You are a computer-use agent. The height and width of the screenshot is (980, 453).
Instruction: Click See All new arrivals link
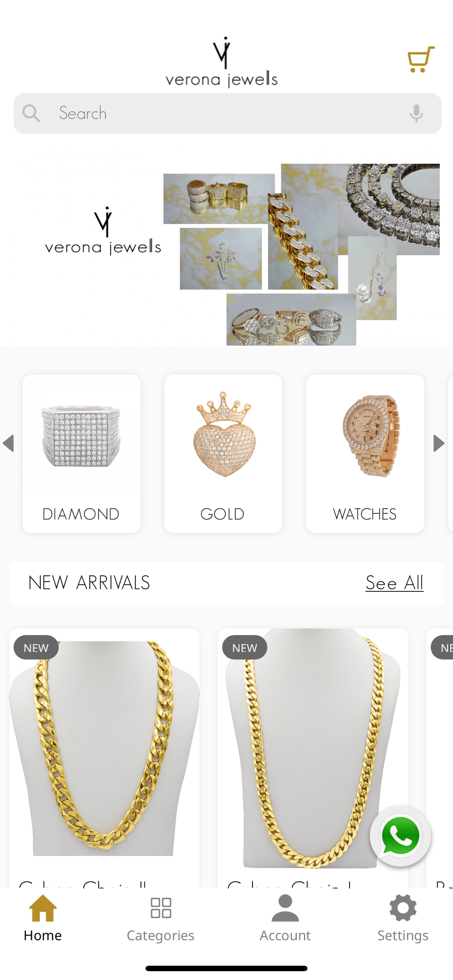tap(395, 583)
